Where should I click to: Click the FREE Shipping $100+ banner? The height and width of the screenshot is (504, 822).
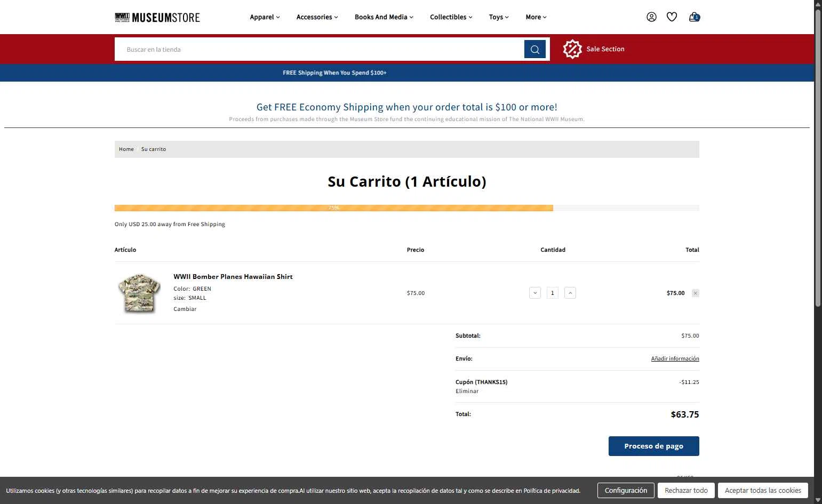tap(334, 73)
